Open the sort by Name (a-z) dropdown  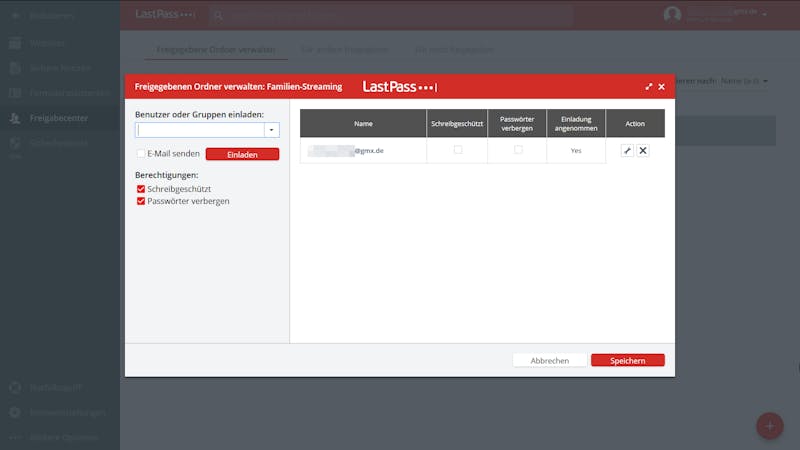coord(744,81)
